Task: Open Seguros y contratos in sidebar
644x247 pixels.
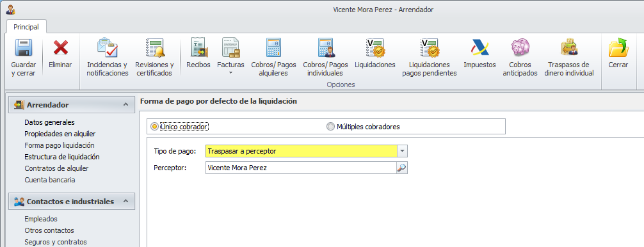Action: (56, 242)
